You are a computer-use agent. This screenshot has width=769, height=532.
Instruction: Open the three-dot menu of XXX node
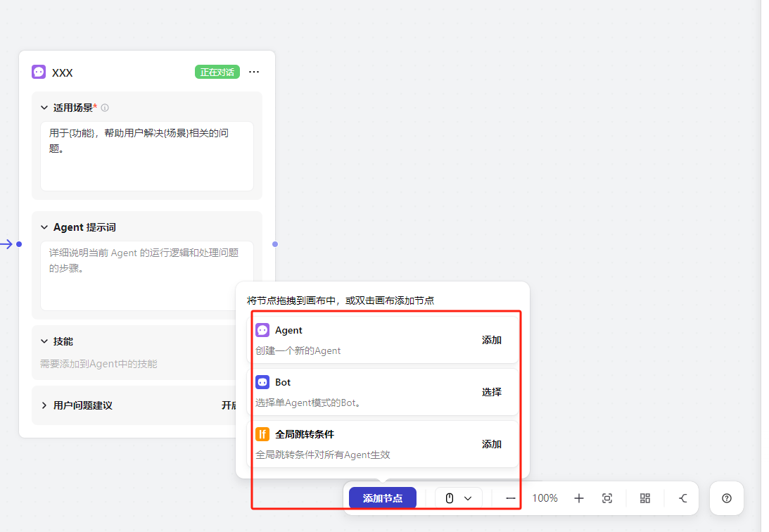click(253, 72)
